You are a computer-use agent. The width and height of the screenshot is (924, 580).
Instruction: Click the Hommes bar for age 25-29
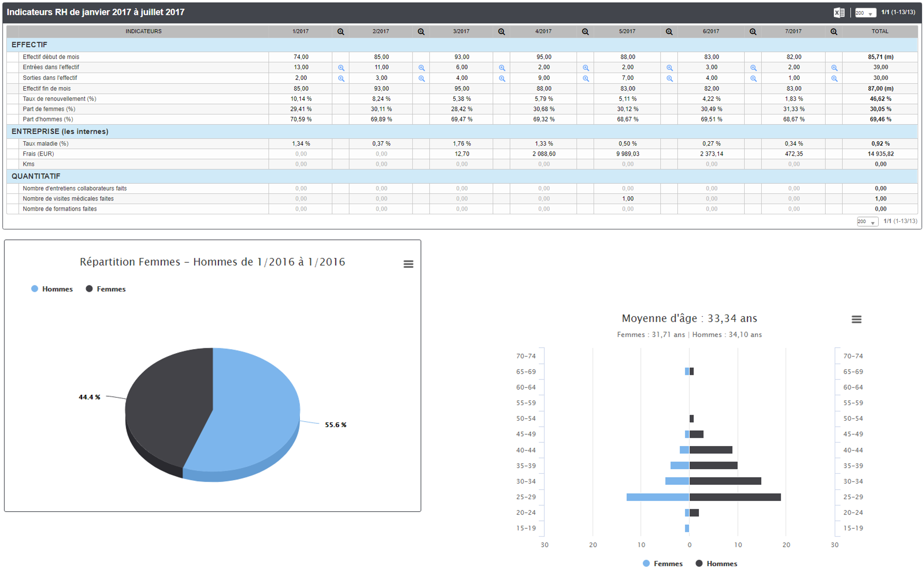click(735, 497)
